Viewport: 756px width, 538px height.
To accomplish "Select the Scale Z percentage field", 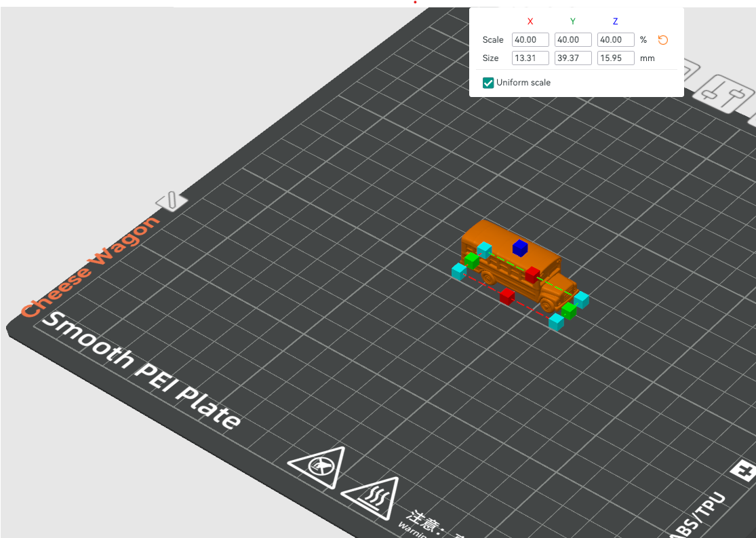I will coord(616,39).
